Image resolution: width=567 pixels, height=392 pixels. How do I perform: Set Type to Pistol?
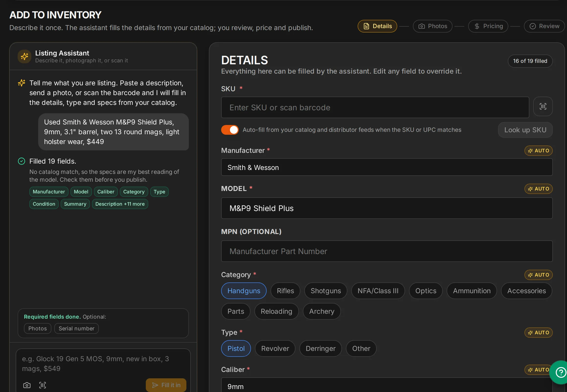[x=236, y=348]
